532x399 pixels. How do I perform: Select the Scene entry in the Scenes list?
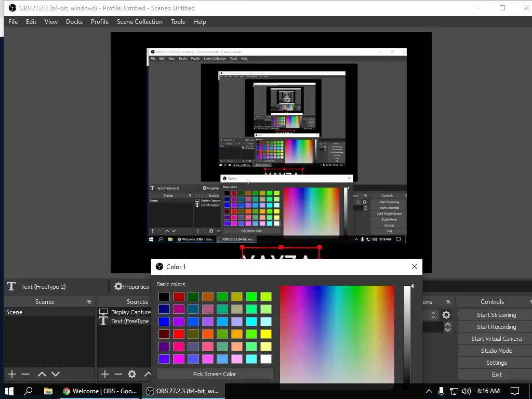[49, 312]
